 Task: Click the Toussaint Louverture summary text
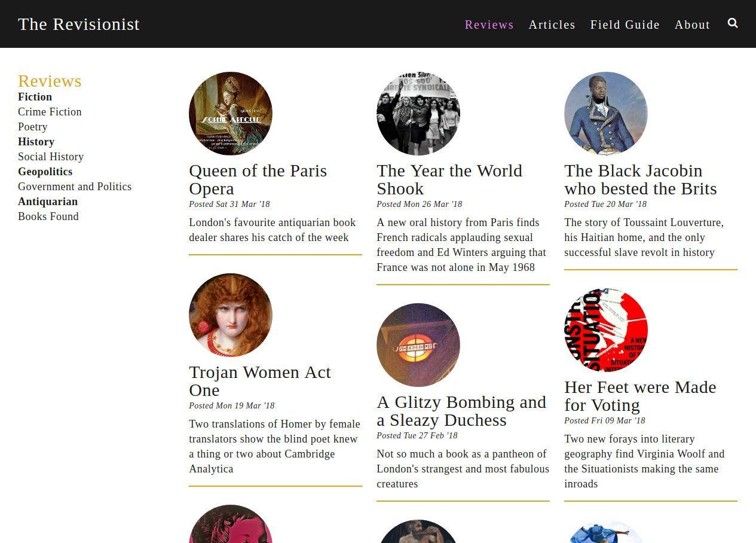point(644,237)
